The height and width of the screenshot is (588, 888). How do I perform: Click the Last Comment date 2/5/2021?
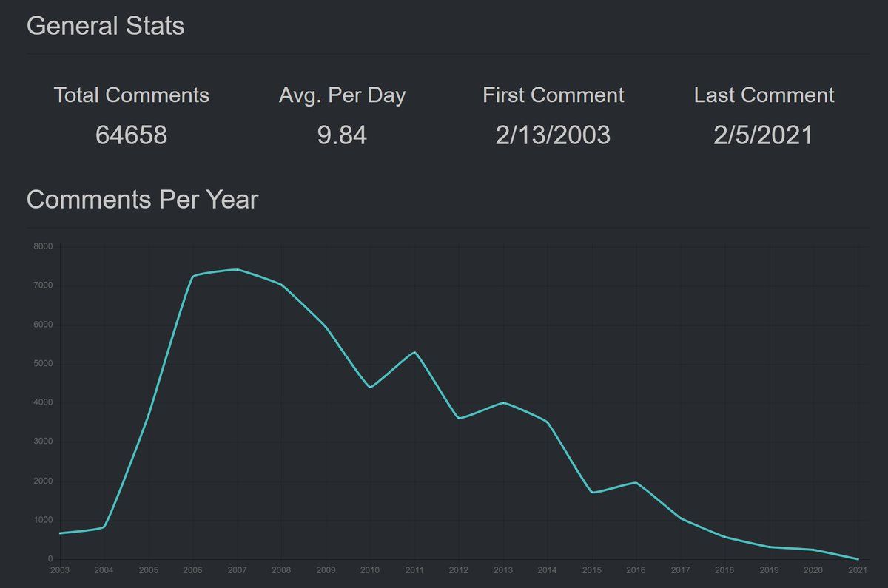(764, 135)
